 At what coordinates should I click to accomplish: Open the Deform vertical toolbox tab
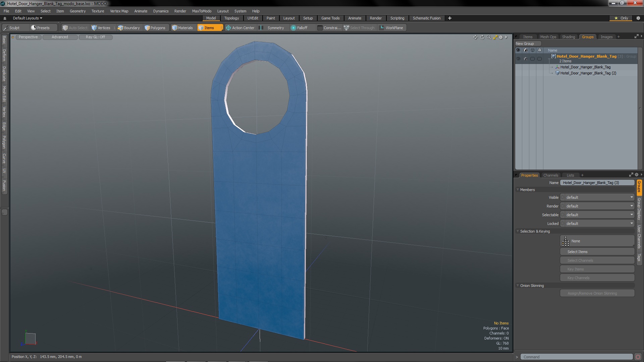[x=4, y=55]
